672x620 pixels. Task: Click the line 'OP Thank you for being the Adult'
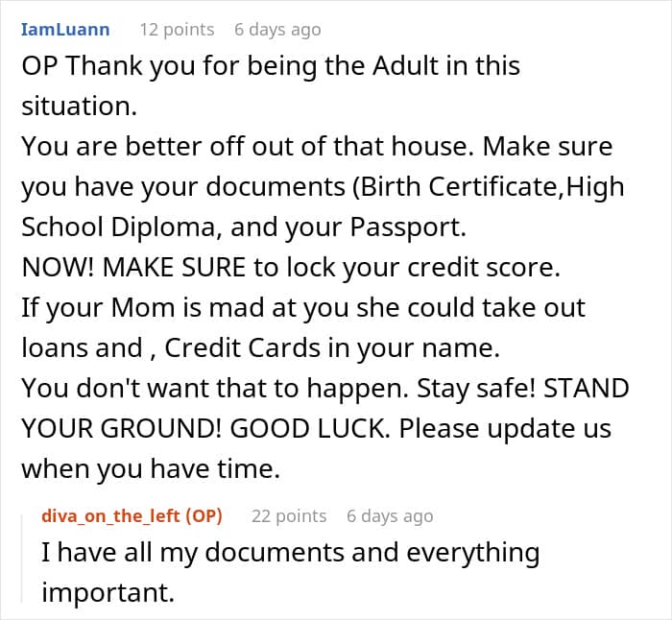(x=271, y=66)
